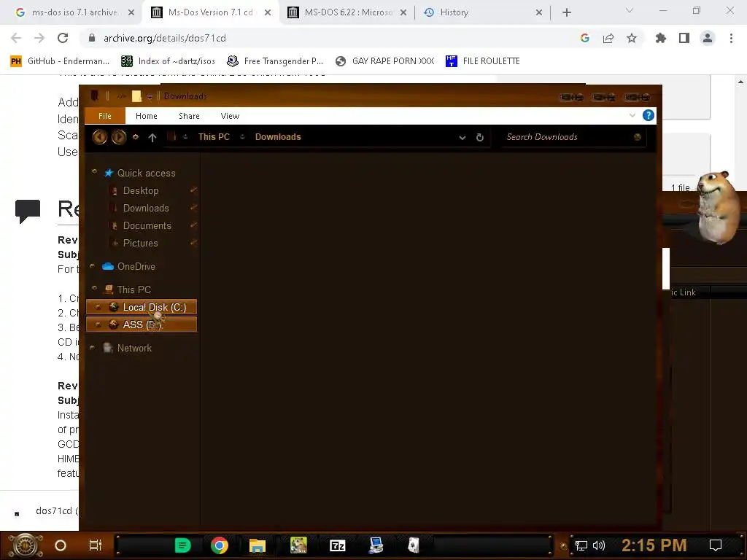
Task: Open the green chat app on taskbar
Action: click(x=182, y=545)
